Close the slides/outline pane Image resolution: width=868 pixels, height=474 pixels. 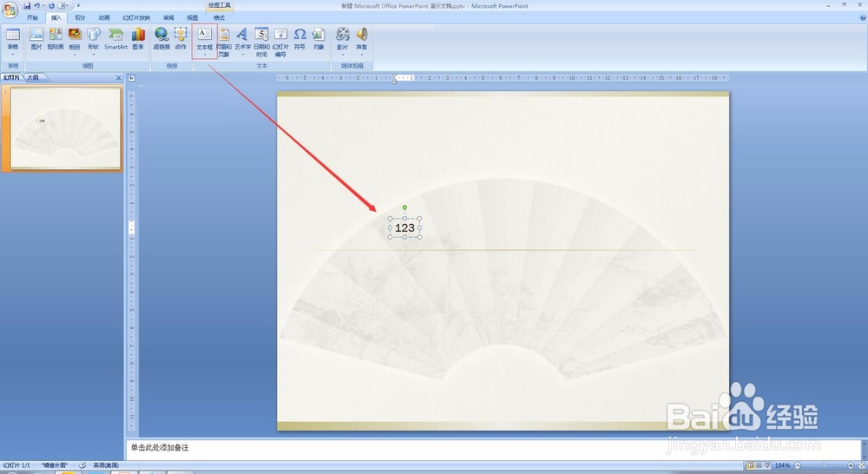(118, 77)
